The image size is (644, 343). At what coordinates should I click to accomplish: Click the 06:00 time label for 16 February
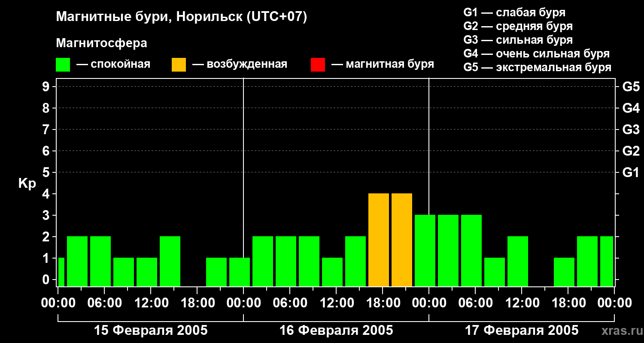click(x=289, y=303)
